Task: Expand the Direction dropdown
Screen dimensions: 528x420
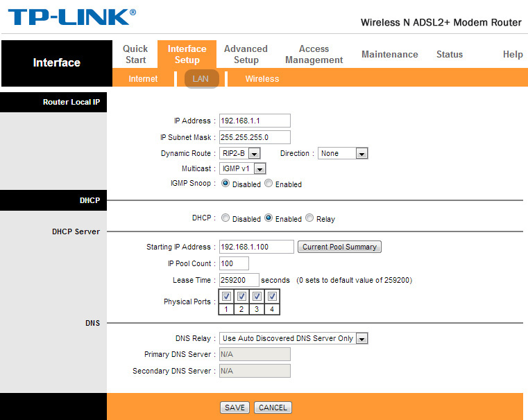Action: click(x=343, y=153)
